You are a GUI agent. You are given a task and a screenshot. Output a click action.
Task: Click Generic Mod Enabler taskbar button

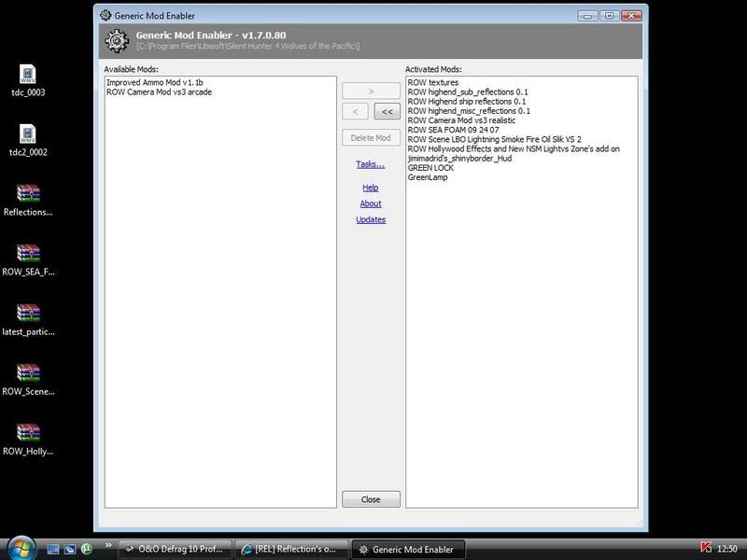408,549
